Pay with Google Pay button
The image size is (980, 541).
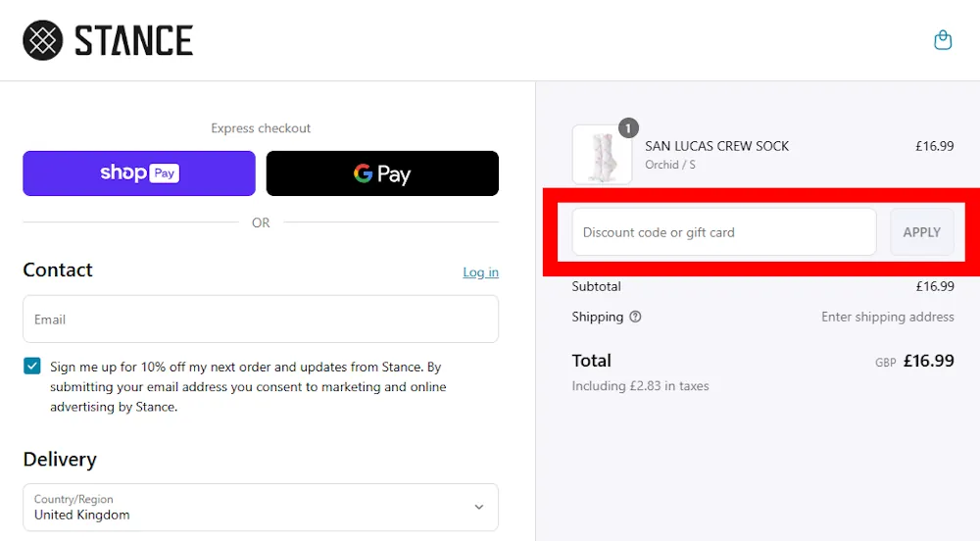coord(382,173)
